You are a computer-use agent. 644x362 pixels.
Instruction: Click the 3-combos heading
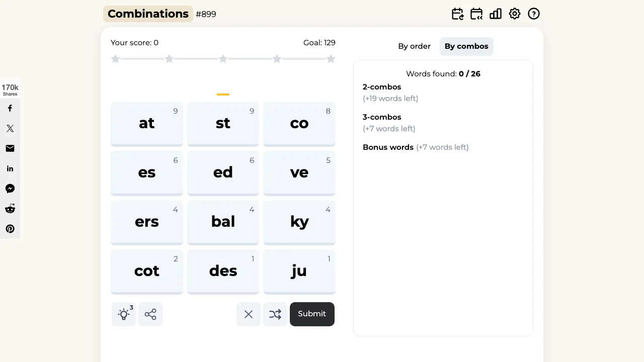382,117
